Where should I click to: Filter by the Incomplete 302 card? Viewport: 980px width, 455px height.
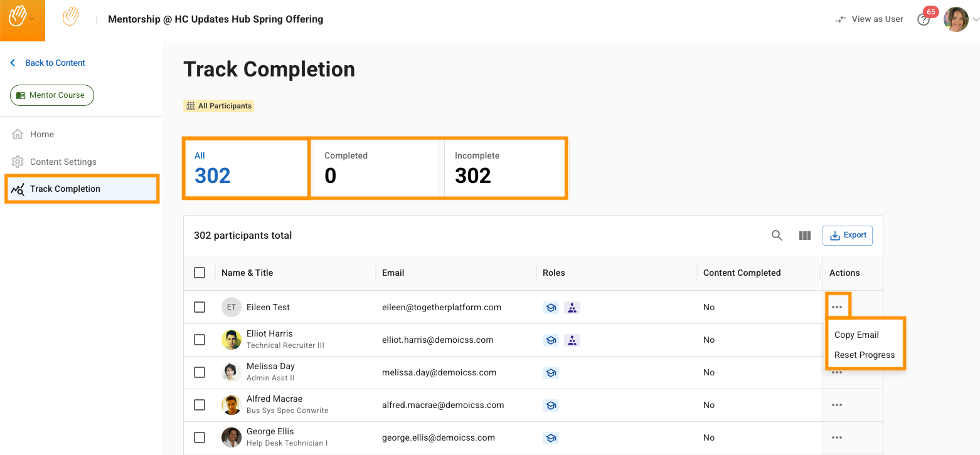point(504,169)
